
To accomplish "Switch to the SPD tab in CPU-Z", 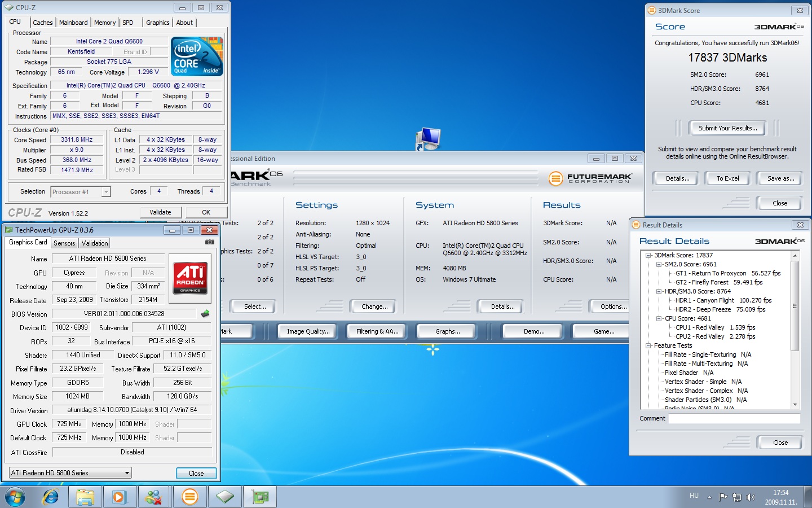I will pyautogui.click(x=128, y=23).
